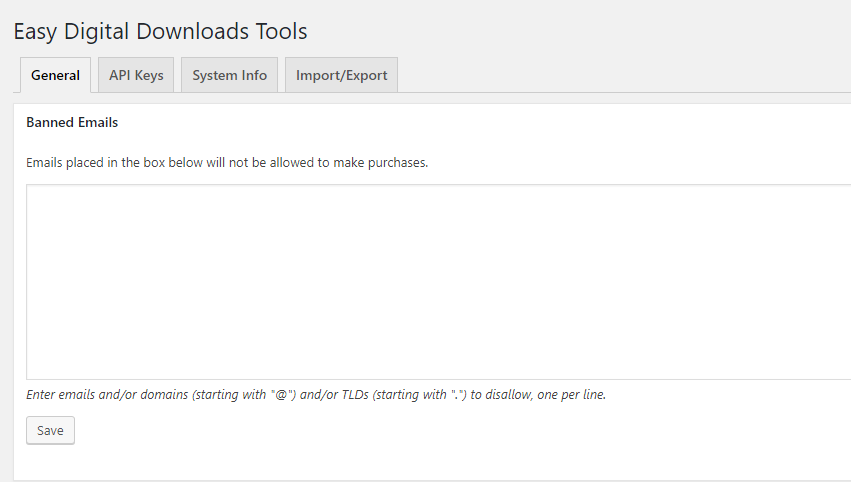The image size is (851, 482).
Task: Click the 'Emails placed in the box below' description
Action: [x=227, y=162]
